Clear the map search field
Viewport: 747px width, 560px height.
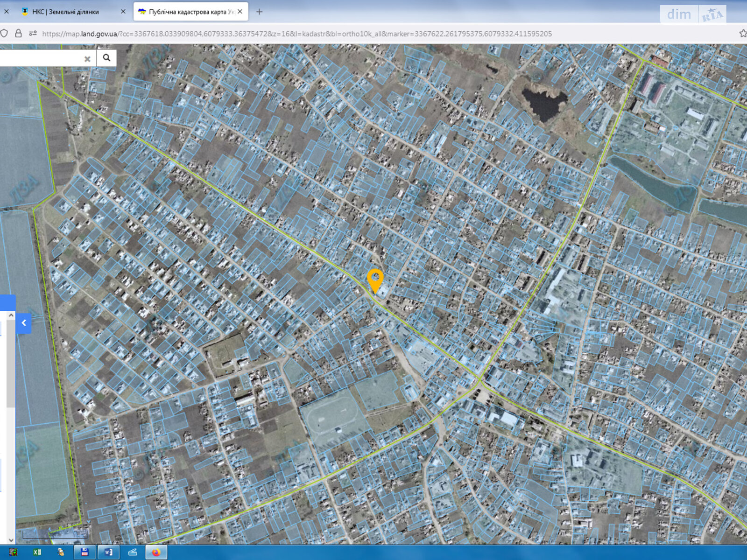pos(87,59)
